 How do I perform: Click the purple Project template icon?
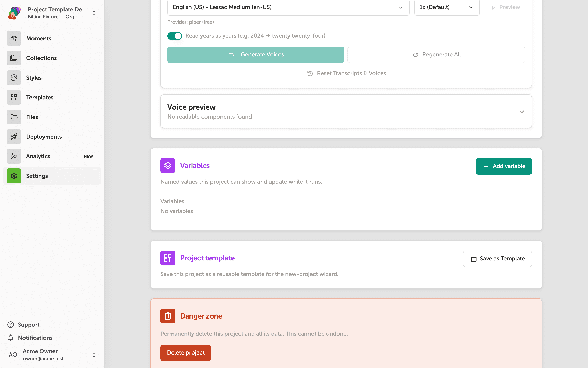click(168, 258)
